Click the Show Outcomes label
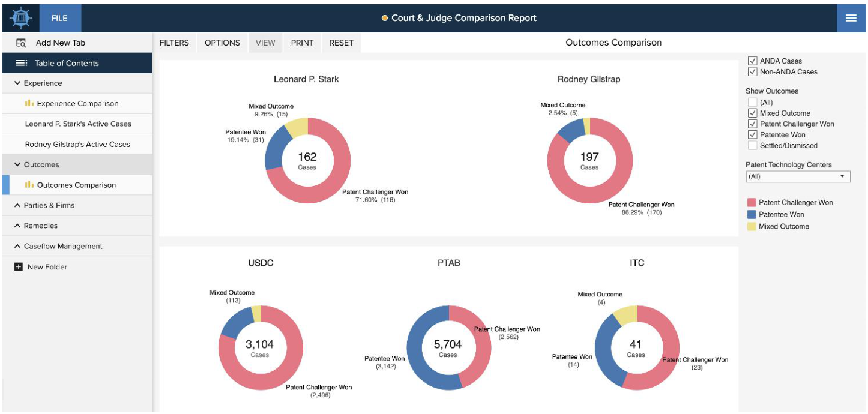 coord(772,91)
